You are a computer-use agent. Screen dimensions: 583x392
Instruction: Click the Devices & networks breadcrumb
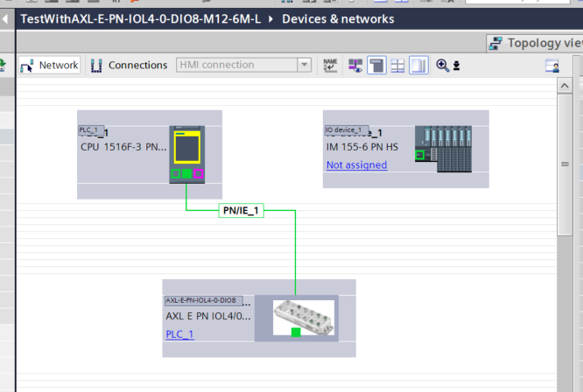(x=338, y=18)
